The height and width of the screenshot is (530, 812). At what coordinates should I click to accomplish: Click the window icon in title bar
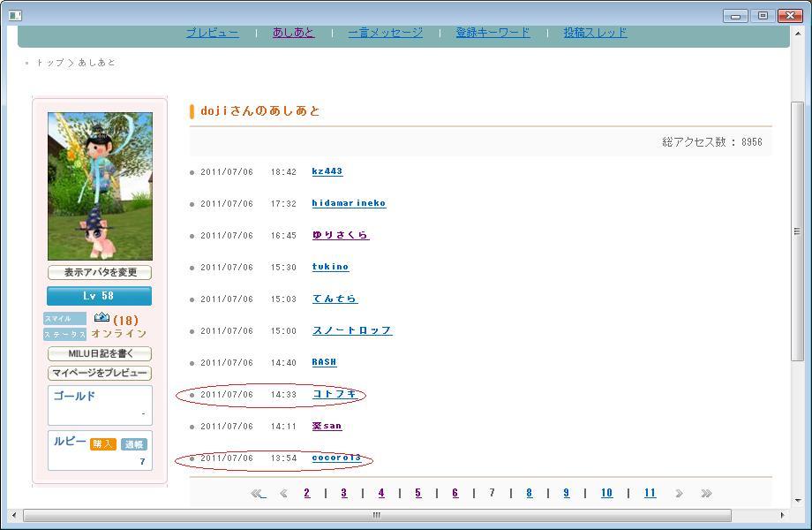(x=15, y=15)
